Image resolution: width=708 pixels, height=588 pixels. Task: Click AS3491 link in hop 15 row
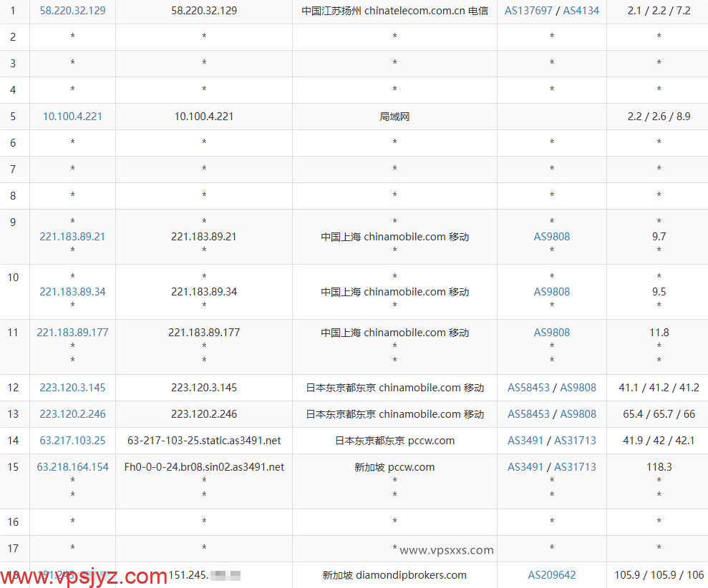click(525, 467)
